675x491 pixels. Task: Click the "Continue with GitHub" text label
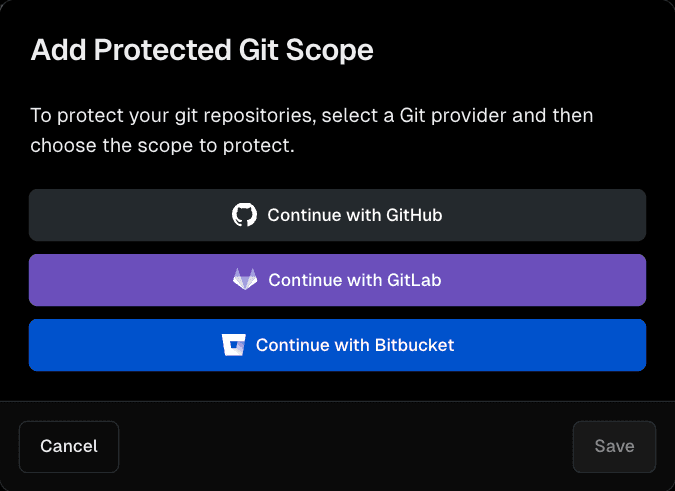coord(355,215)
